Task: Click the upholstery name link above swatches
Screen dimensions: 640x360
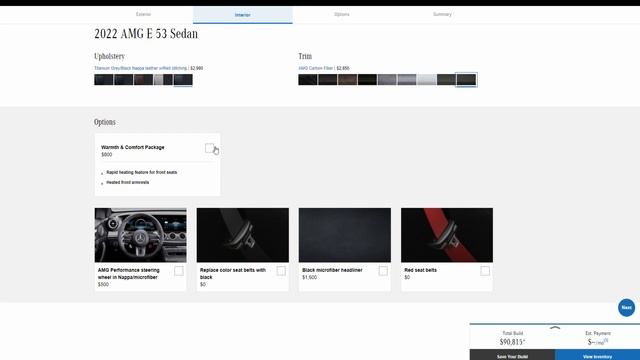Action: pos(140,68)
